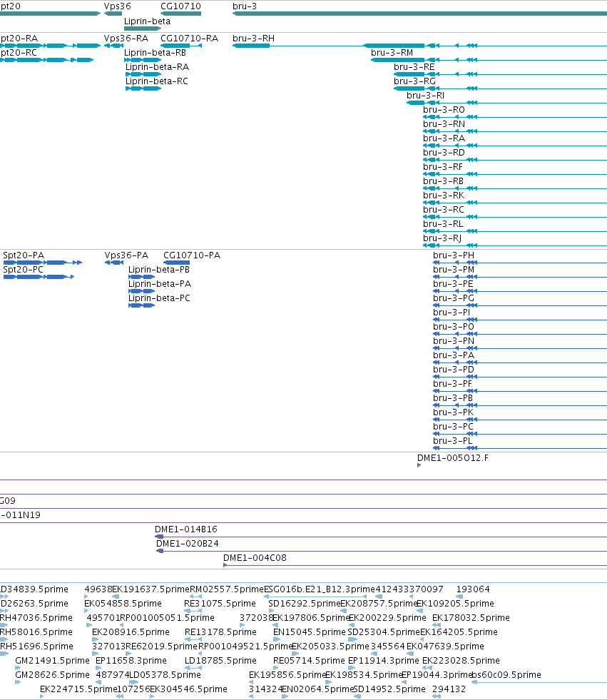Screen dimensions: 607x700
Task: Select the bru-3-RJ transcript label
Action: [442, 238]
